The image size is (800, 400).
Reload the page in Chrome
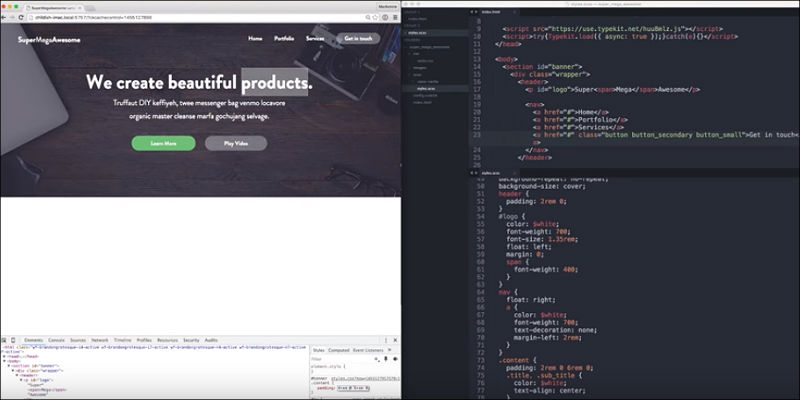(x=21, y=17)
